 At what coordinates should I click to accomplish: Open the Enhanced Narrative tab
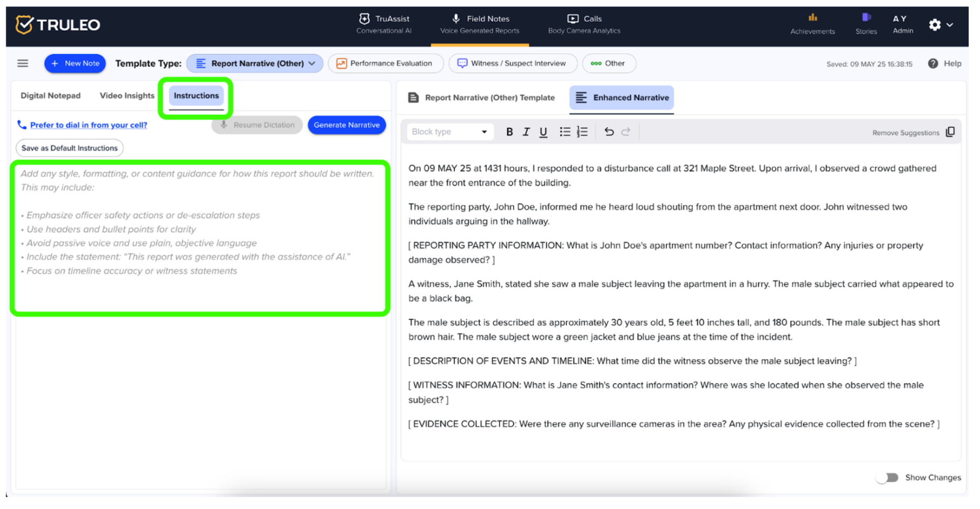622,98
